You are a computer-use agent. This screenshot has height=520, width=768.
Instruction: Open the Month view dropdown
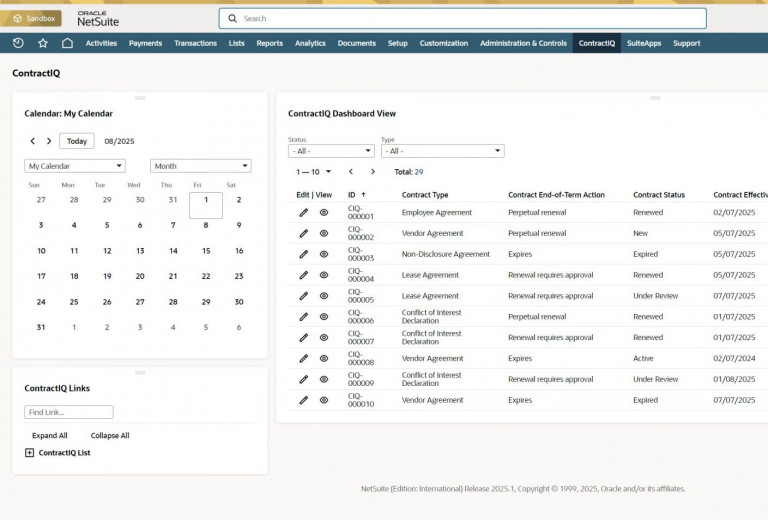click(201, 166)
